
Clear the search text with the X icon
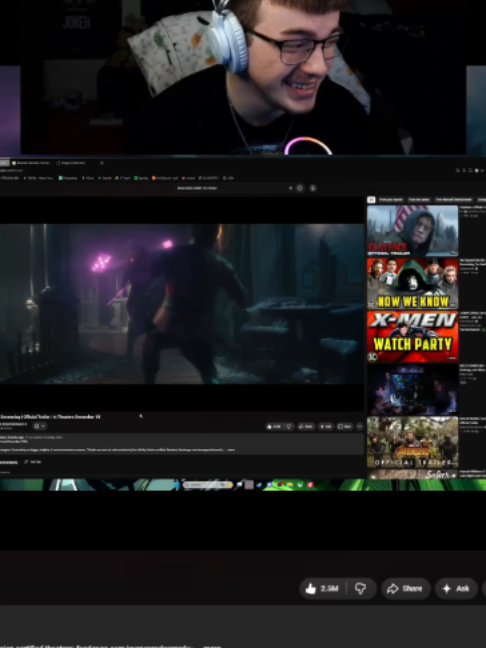pyautogui.click(x=291, y=188)
